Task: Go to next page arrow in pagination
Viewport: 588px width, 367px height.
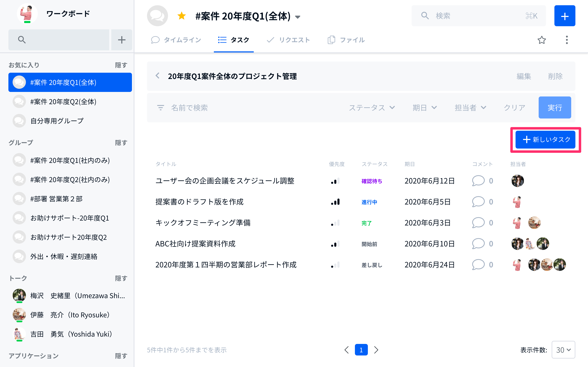Action: pos(376,350)
